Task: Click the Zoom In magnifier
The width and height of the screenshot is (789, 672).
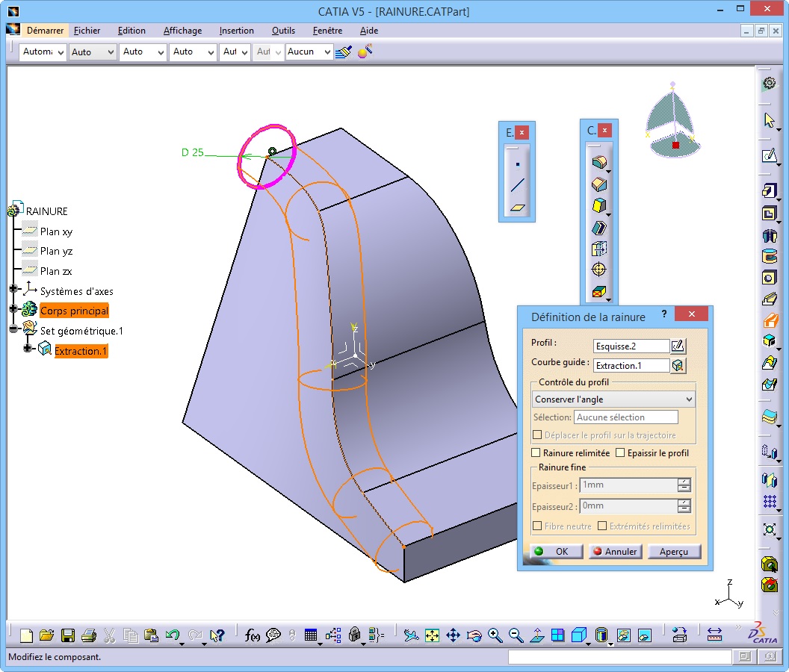Action: point(495,635)
